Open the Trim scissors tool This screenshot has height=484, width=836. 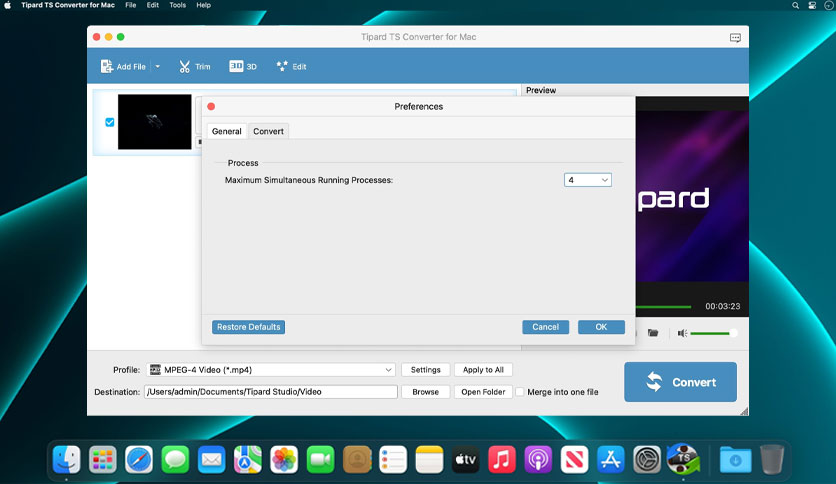pyautogui.click(x=195, y=67)
